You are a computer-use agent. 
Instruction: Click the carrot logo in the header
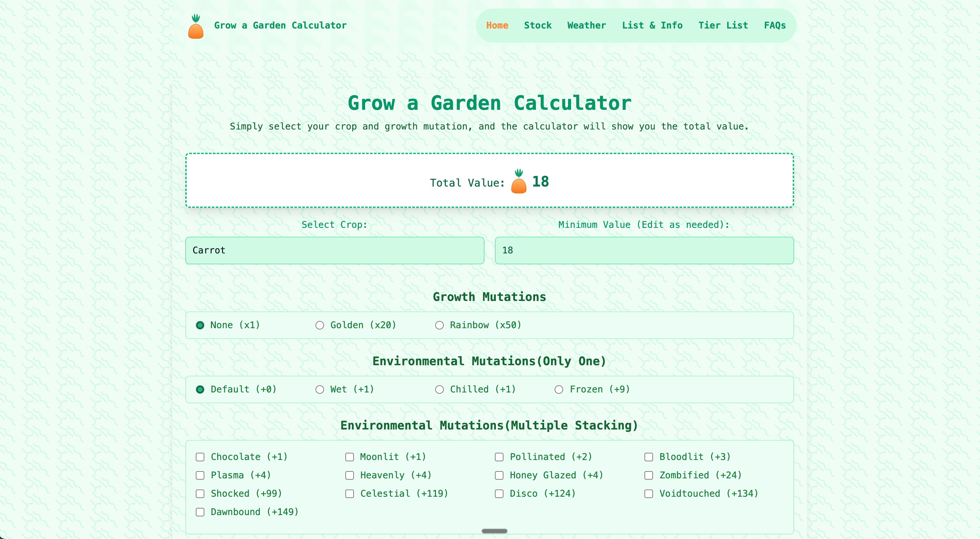[x=196, y=27]
